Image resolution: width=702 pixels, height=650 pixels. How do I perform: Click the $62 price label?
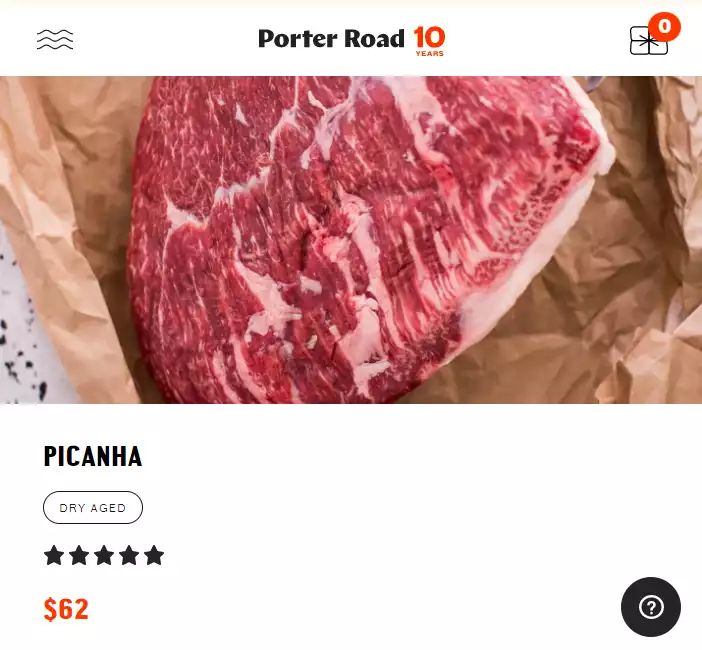[x=66, y=609]
